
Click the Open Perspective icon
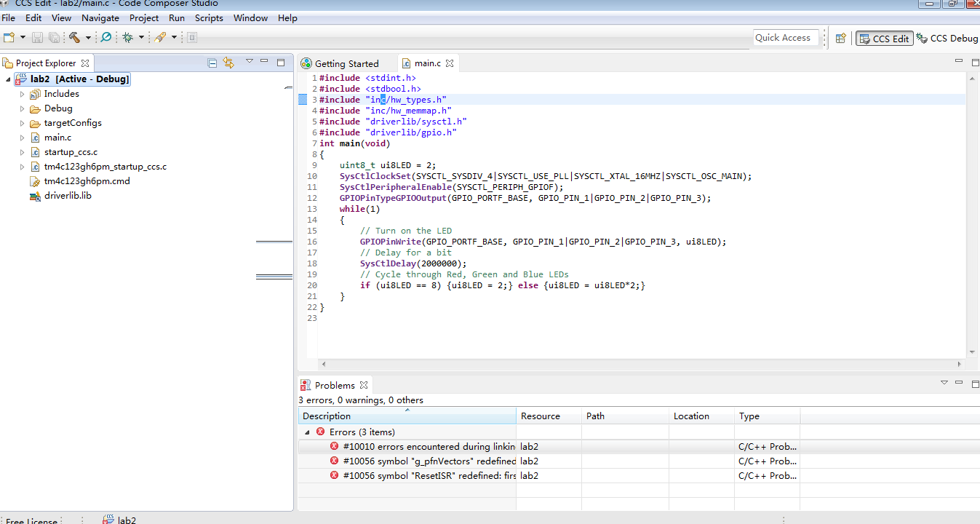click(x=840, y=38)
